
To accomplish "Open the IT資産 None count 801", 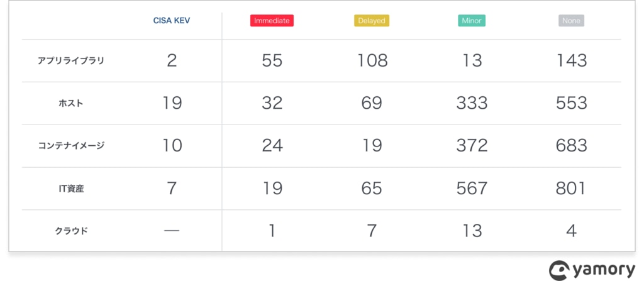I will pyautogui.click(x=571, y=189).
